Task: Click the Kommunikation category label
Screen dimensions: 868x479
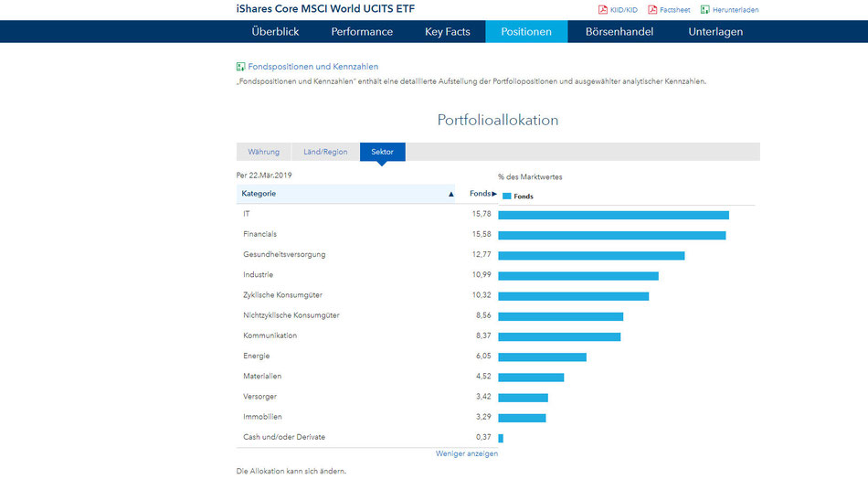Action: (x=270, y=335)
